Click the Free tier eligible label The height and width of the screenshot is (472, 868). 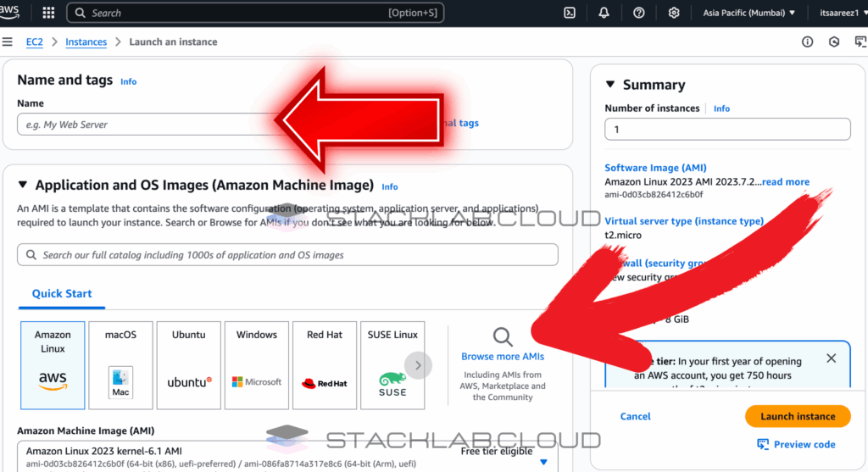(x=497, y=452)
